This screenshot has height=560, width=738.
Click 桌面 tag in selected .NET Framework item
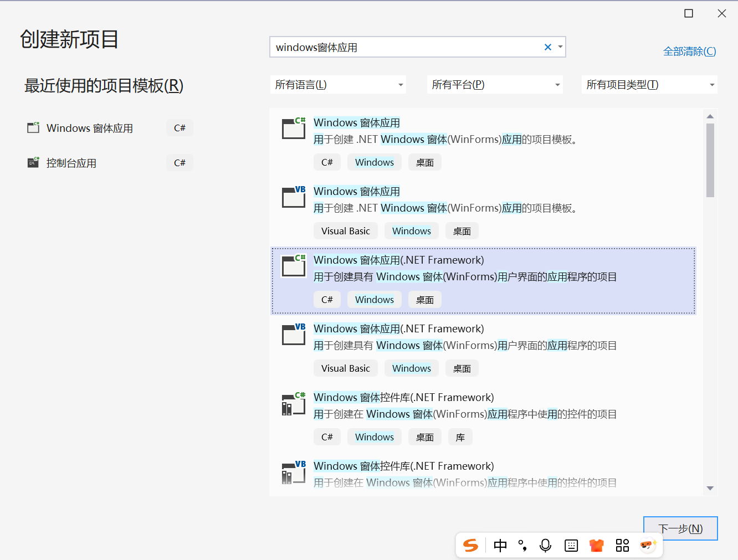(425, 300)
